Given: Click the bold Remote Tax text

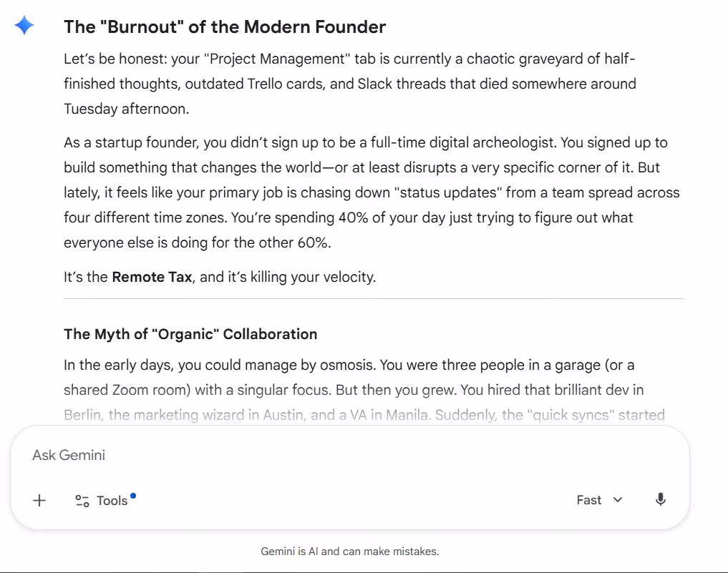Looking at the screenshot, I should point(152,277).
